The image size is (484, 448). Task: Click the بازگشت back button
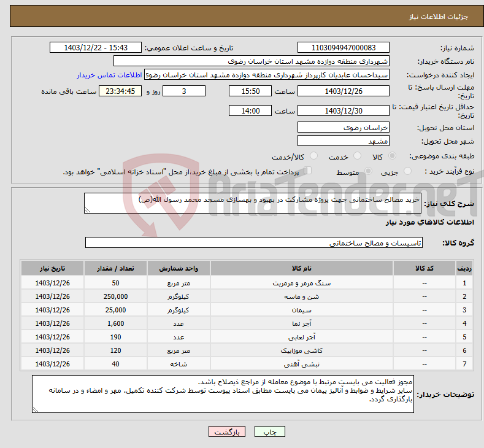point(227,431)
